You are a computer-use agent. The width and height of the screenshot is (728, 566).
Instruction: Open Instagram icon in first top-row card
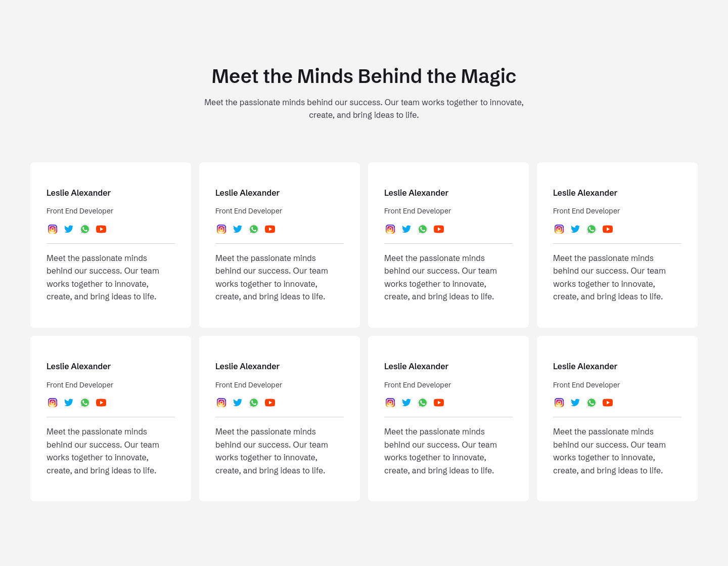[x=53, y=229]
